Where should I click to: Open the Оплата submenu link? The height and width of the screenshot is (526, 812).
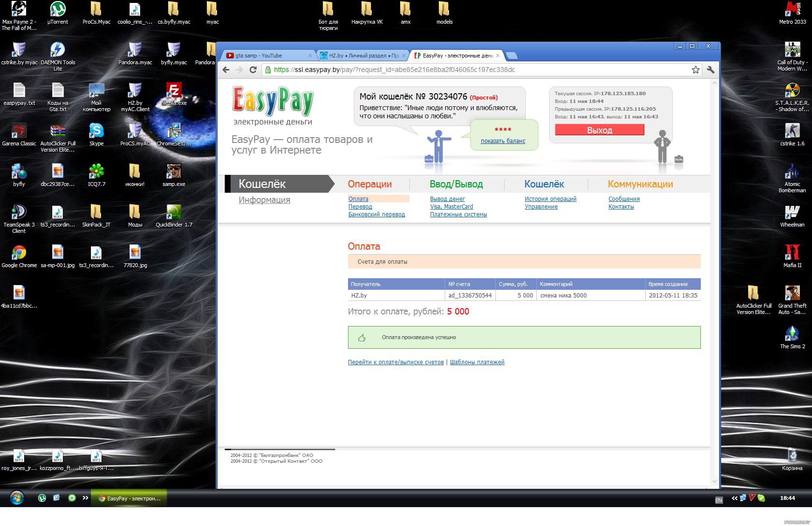click(x=358, y=199)
